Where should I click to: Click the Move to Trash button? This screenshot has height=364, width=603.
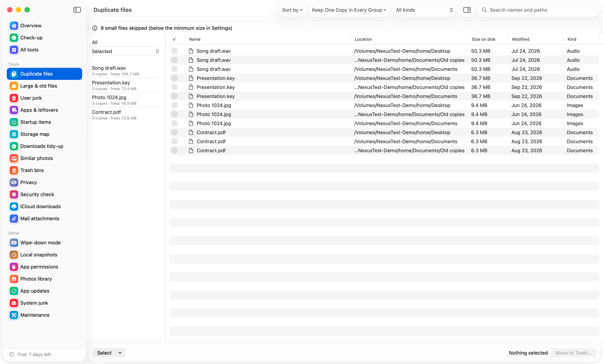coord(573,353)
